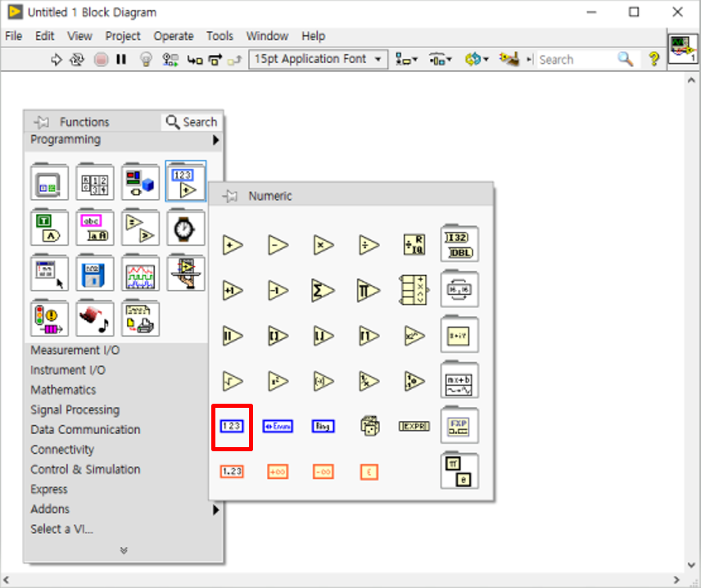The height and width of the screenshot is (588, 701).
Task: Click the Run arrow in the toolbar
Action: pyautogui.click(x=56, y=60)
